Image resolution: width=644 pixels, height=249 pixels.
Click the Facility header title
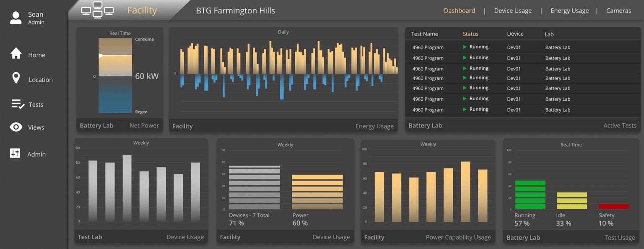click(142, 10)
